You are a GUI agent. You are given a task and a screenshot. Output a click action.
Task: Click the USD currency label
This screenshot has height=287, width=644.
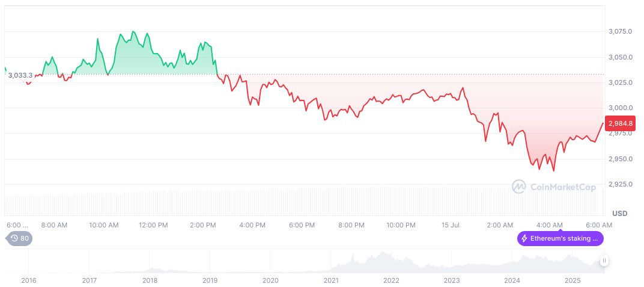coord(619,214)
